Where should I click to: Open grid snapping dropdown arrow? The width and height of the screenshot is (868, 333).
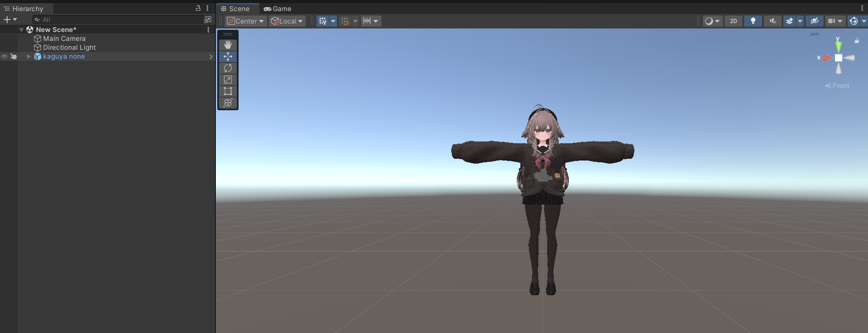[355, 21]
